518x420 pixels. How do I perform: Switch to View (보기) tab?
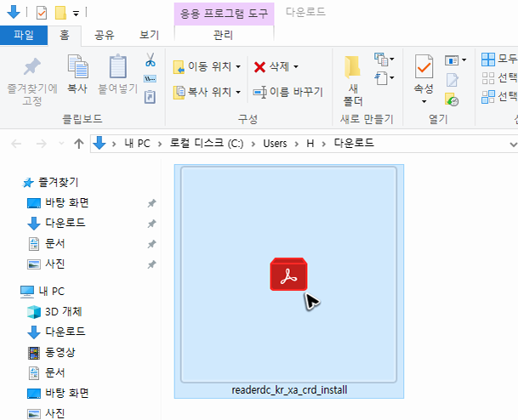click(150, 35)
